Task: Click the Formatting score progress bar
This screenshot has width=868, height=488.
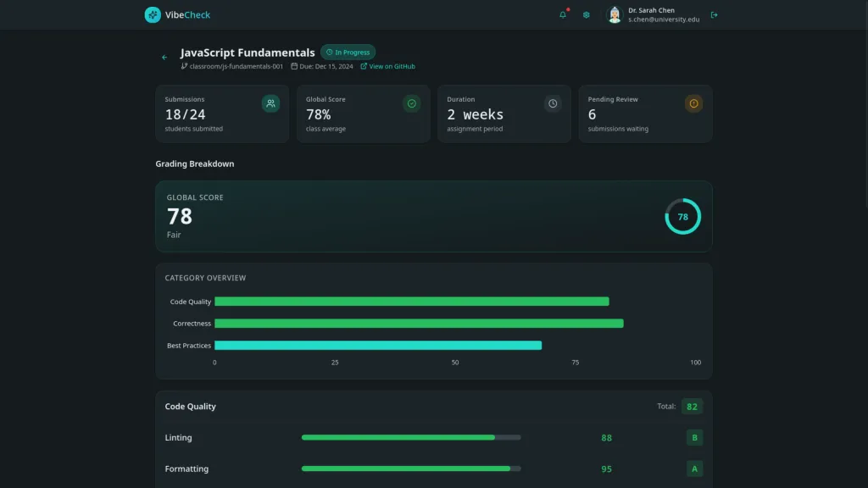Action: point(411,469)
